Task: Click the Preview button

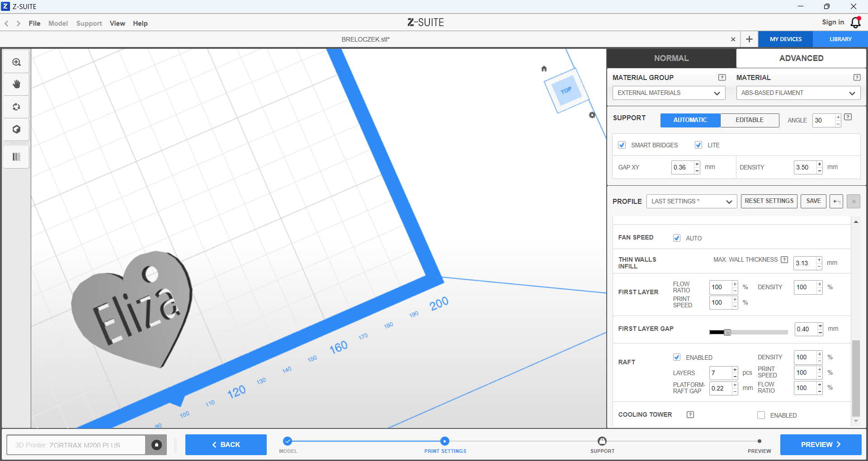Action: (821, 445)
